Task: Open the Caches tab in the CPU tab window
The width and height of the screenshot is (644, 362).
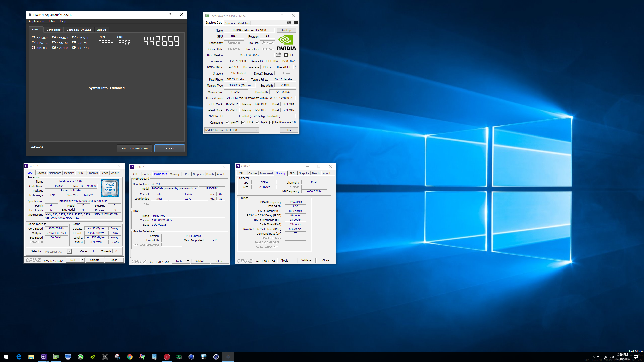Action: pos(41,173)
